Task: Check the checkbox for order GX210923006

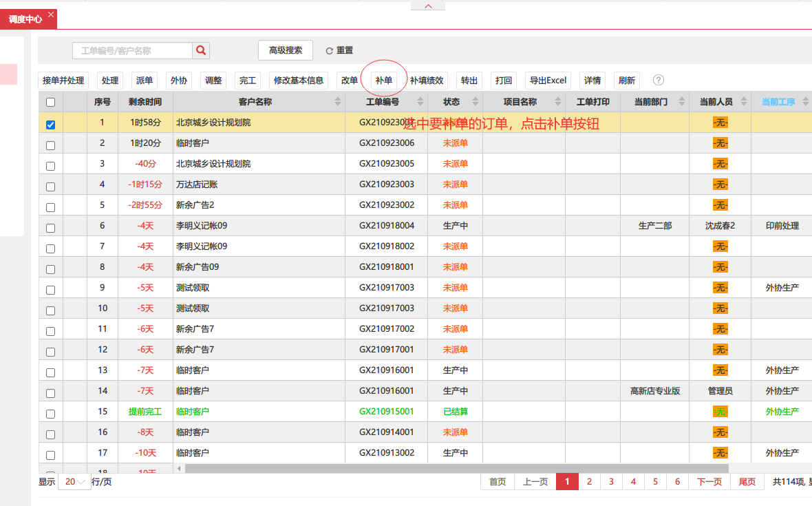Action: pos(50,145)
